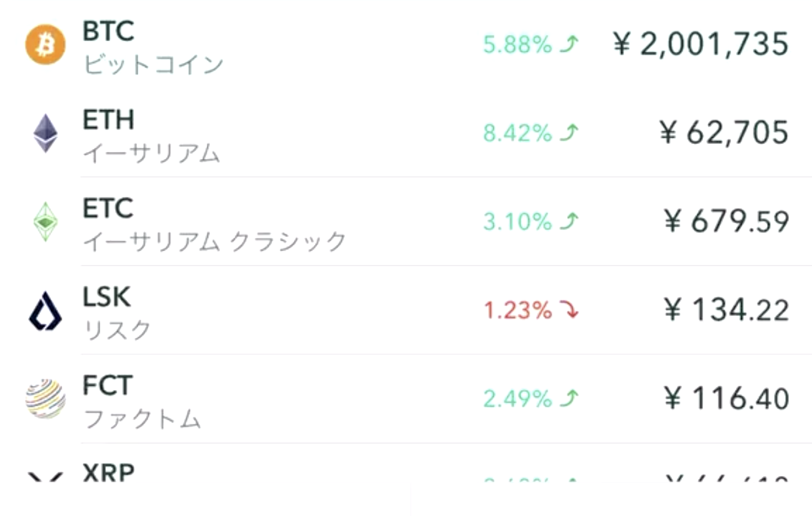Image resolution: width=812 pixels, height=516 pixels.
Task: Tap the 3.10% change percentage
Action: click(517, 221)
